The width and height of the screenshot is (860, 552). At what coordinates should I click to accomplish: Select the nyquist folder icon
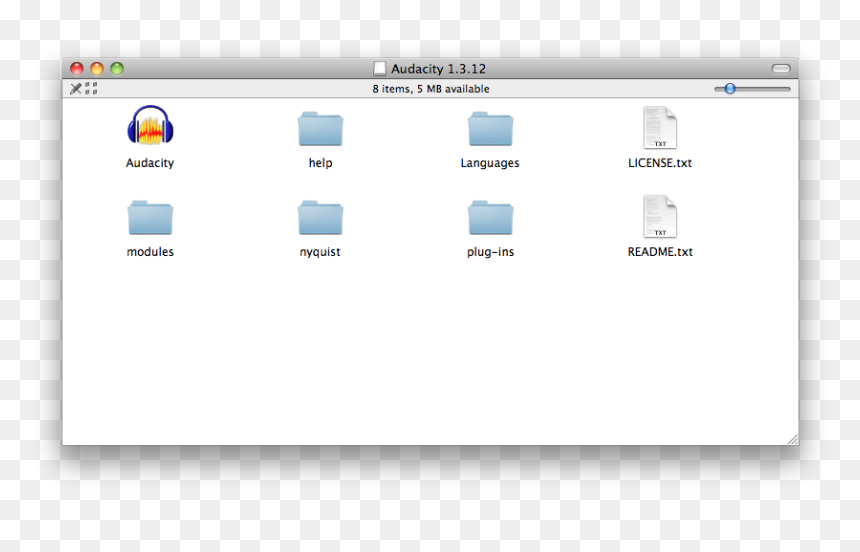[x=320, y=218]
